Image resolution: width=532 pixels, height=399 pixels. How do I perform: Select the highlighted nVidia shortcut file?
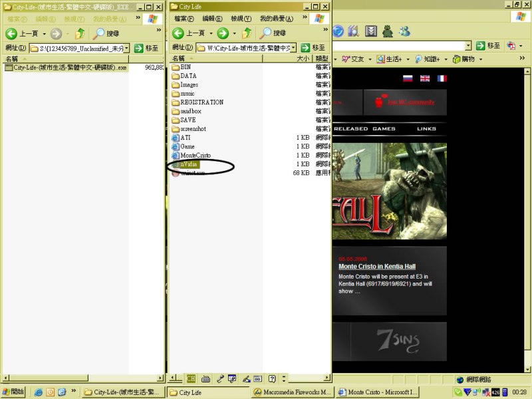[x=186, y=164]
